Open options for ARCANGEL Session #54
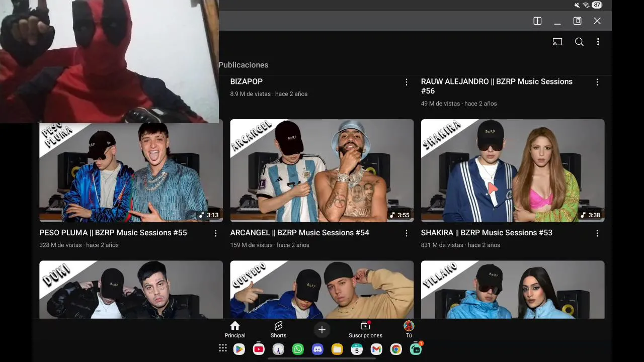Image resolution: width=644 pixels, height=362 pixels. (x=407, y=233)
